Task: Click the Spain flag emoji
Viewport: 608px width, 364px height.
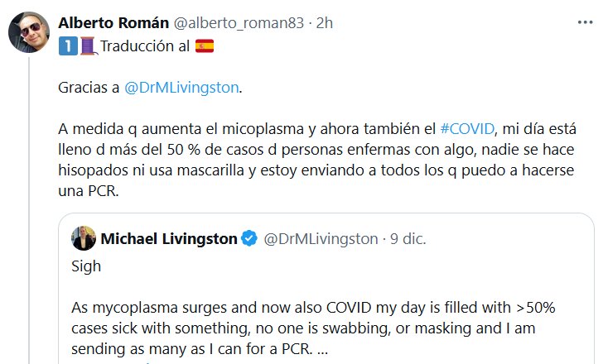Action: click(204, 45)
